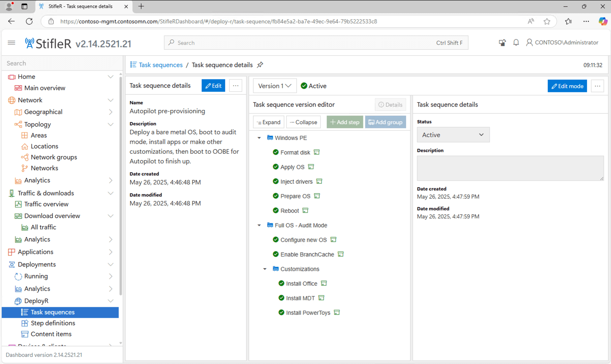Screen dimensions: 611x364
Task: Switch to the StifleR browser tab
Action: click(81, 6)
